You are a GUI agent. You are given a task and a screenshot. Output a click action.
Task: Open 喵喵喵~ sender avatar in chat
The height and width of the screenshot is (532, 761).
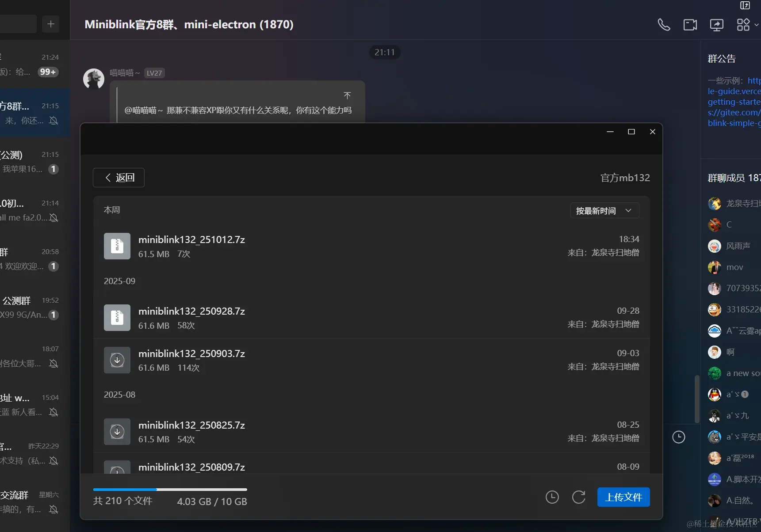(94, 79)
